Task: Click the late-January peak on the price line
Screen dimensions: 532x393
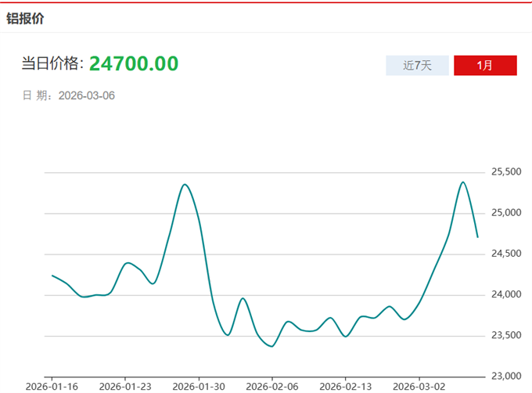Action: [x=184, y=185]
